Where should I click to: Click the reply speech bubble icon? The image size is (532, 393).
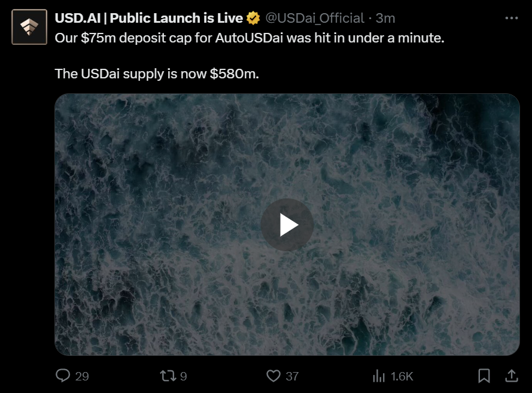63,376
